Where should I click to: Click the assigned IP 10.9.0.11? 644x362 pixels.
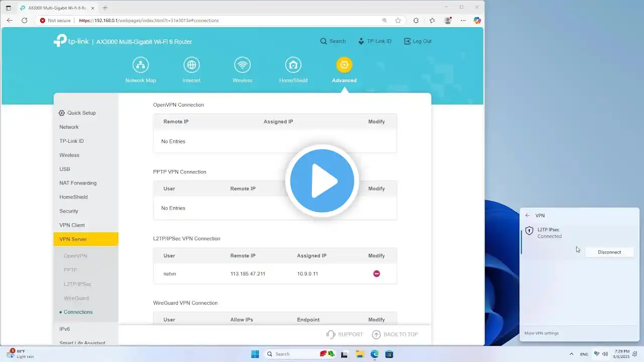click(307, 274)
